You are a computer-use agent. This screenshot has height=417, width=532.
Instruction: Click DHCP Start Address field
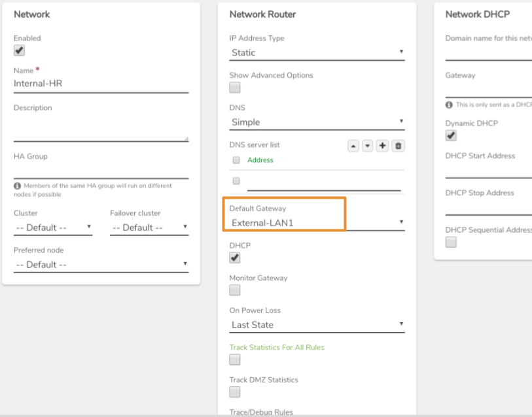pos(489,171)
